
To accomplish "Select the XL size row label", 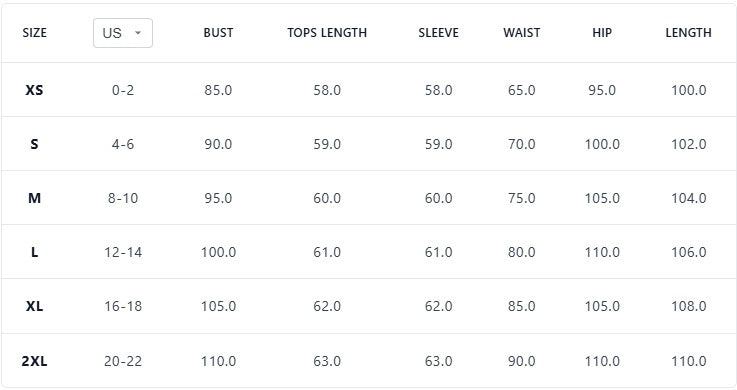I will point(34,306).
